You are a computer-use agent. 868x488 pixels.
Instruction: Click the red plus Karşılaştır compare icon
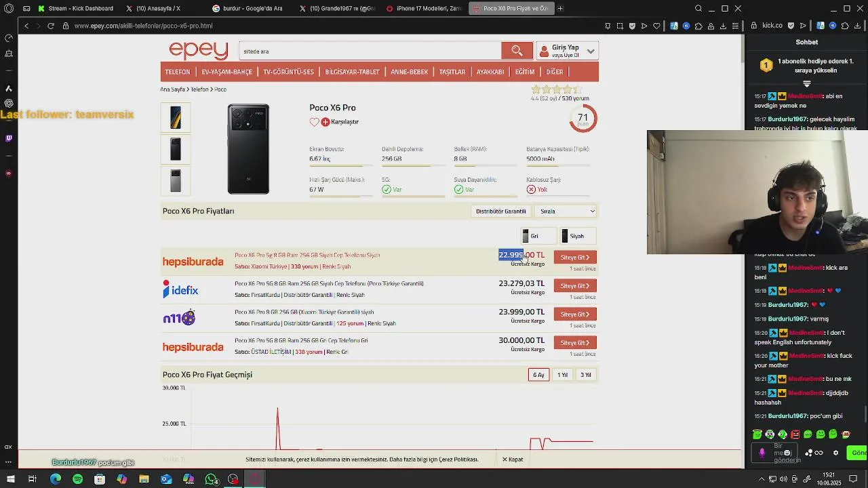(325, 122)
